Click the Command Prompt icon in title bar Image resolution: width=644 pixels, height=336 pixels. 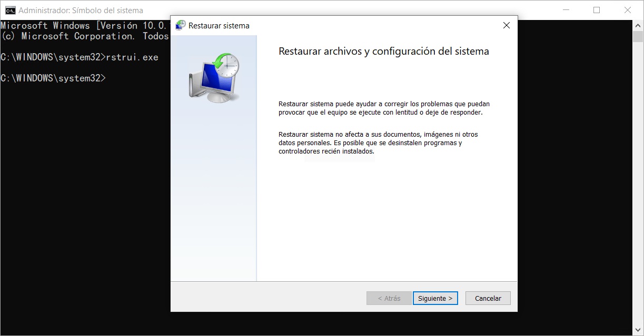click(x=10, y=10)
